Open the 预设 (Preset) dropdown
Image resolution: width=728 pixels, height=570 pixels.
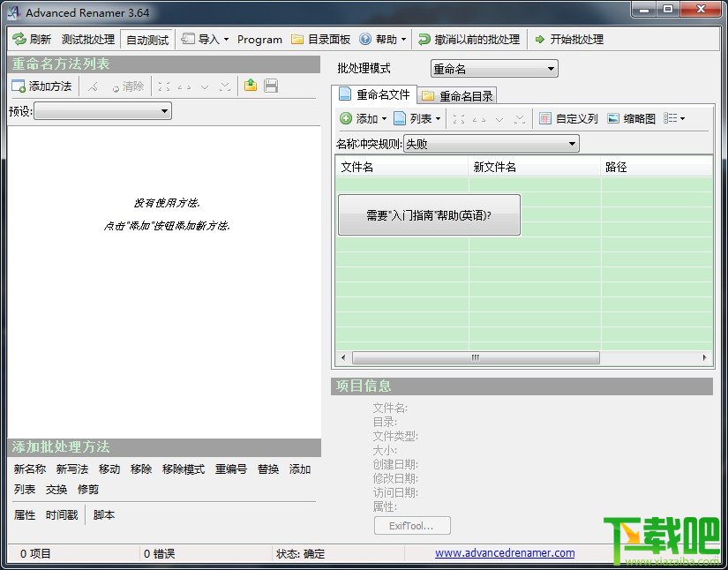tap(102, 111)
